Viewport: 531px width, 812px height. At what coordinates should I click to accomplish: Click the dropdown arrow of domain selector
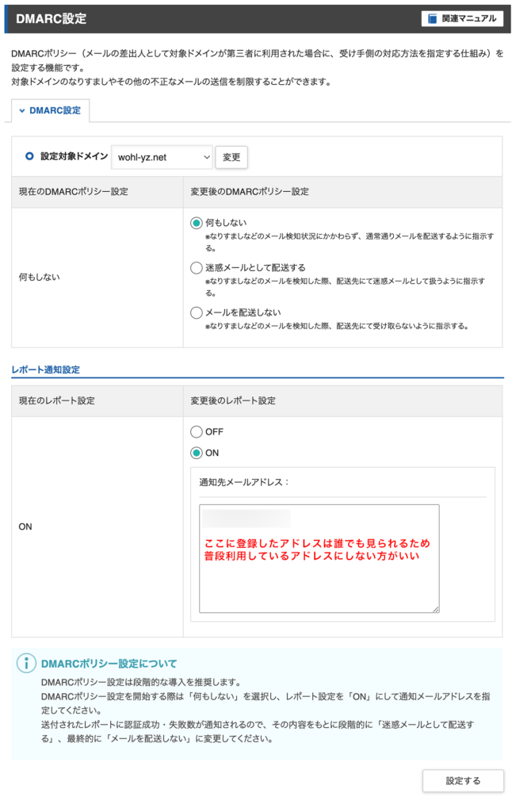206,158
